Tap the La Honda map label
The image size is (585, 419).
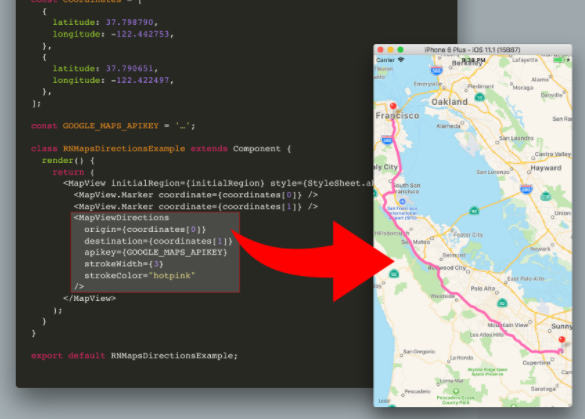coord(462,358)
